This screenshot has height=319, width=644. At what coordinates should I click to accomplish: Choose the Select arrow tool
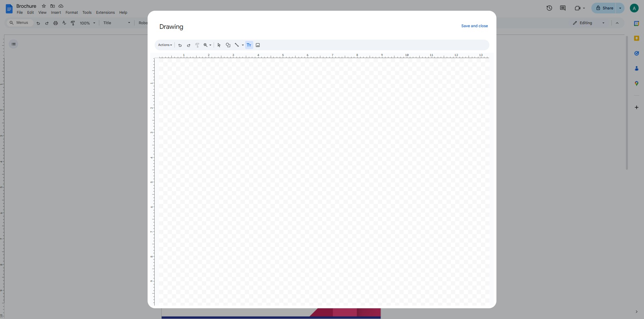click(x=219, y=45)
